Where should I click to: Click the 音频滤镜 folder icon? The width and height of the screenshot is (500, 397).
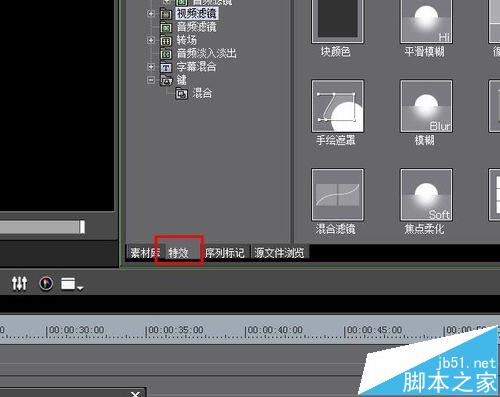click(166, 27)
